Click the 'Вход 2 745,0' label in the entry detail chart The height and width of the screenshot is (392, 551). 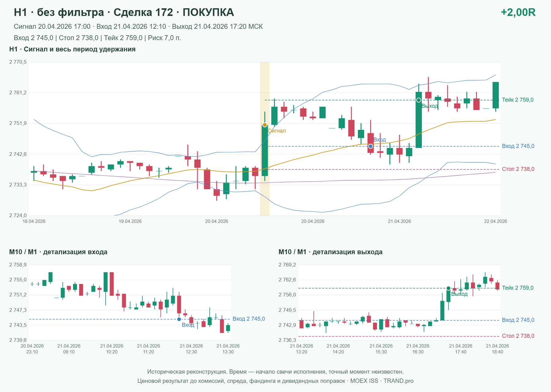tap(249, 319)
